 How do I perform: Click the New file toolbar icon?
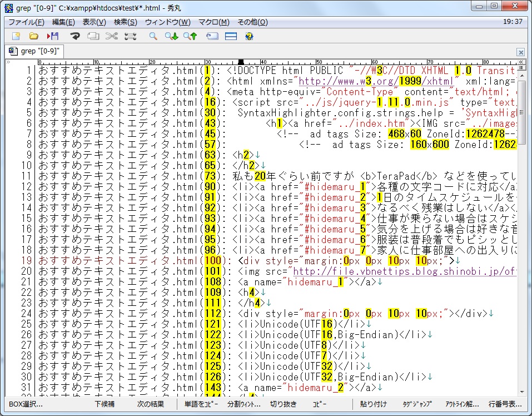tap(16, 36)
